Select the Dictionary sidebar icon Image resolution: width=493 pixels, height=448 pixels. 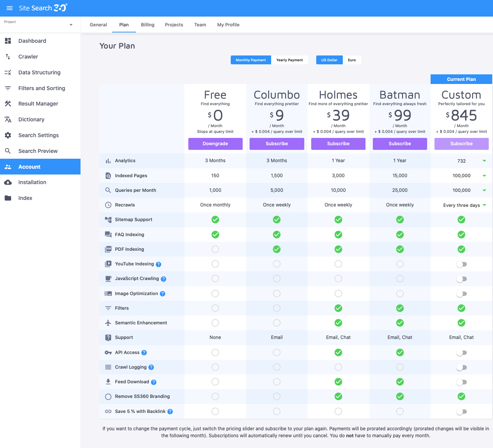(8, 119)
